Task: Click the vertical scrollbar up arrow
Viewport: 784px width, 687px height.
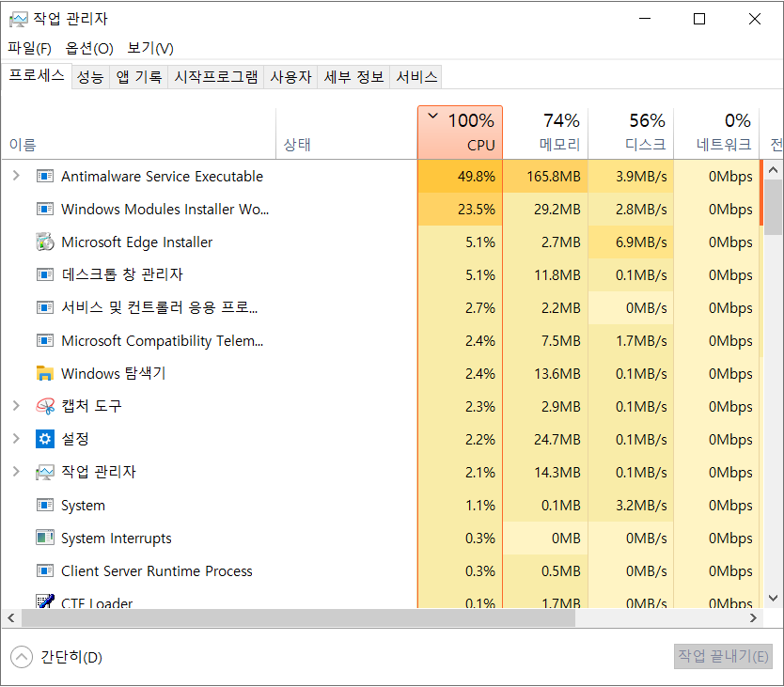Action: click(x=773, y=170)
